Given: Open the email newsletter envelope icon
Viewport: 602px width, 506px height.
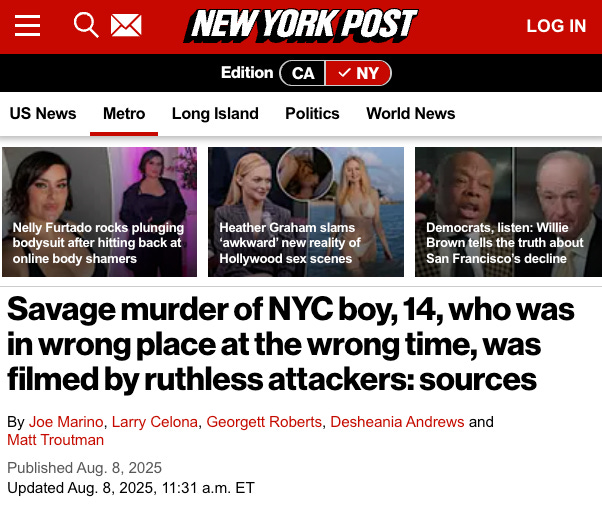Looking at the screenshot, I should [x=126, y=25].
